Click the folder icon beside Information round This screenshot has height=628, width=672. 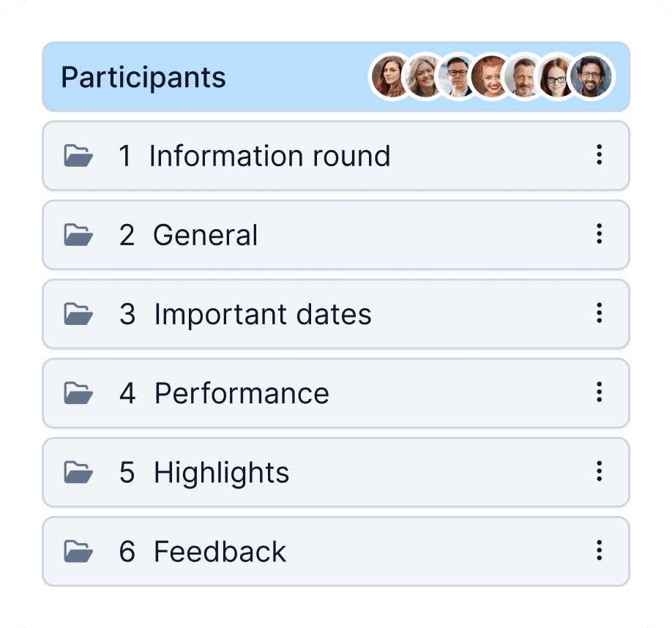78,156
